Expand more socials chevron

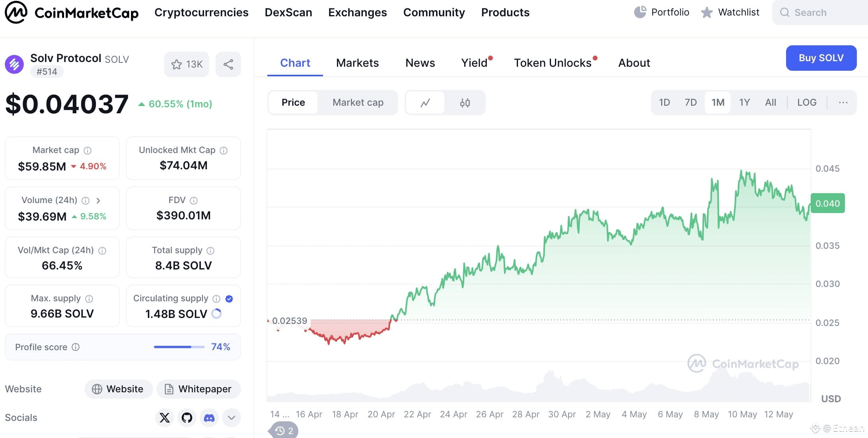(232, 418)
